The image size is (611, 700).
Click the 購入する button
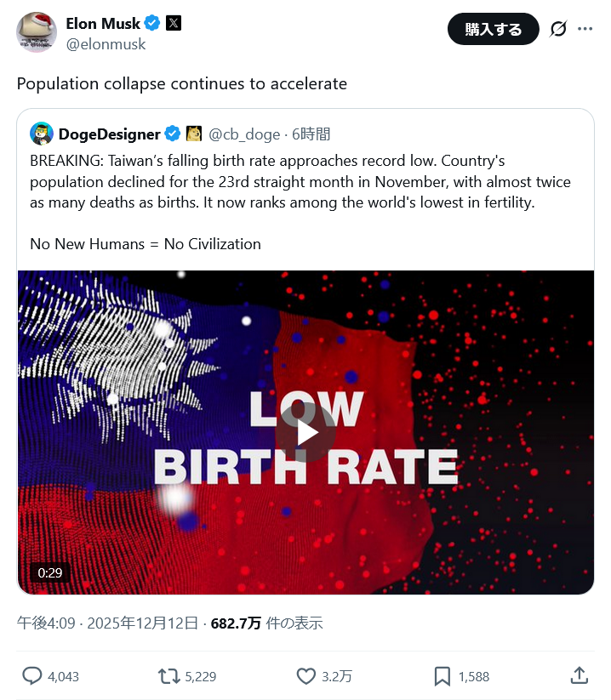(x=493, y=29)
